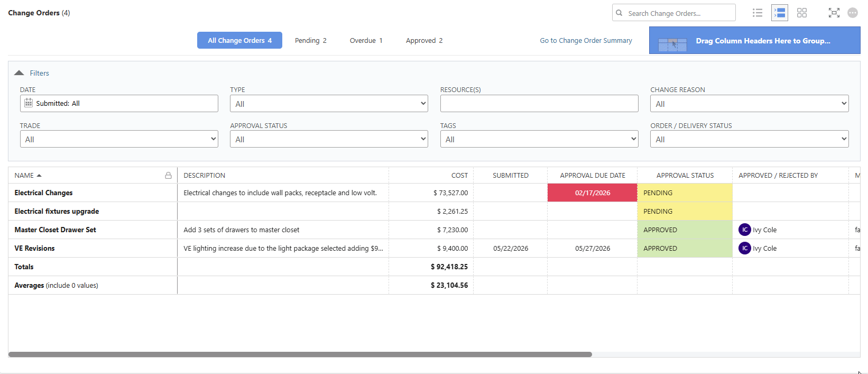
Task: Click the calendar icon in Date filter
Action: (x=29, y=103)
